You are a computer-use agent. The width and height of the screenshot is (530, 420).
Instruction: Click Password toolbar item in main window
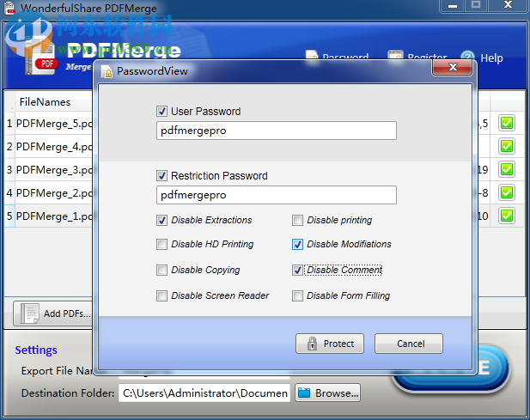(x=338, y=57)
